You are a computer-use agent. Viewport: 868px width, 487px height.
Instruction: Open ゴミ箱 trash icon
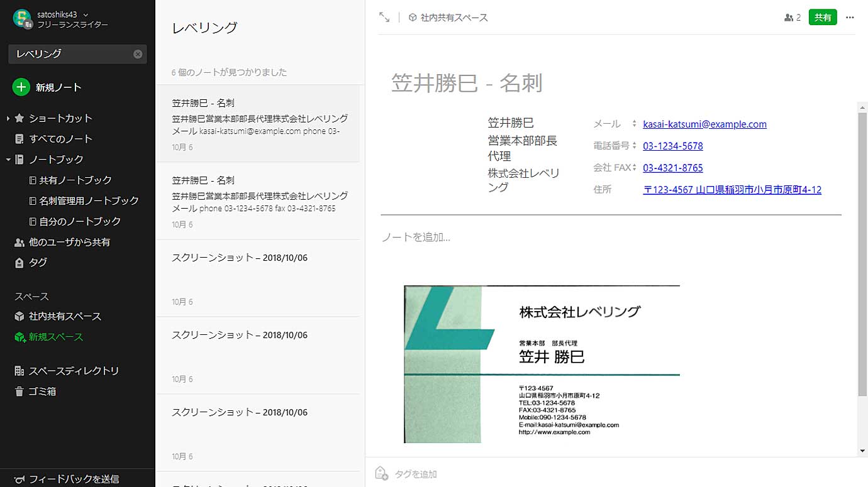(19, 391)
